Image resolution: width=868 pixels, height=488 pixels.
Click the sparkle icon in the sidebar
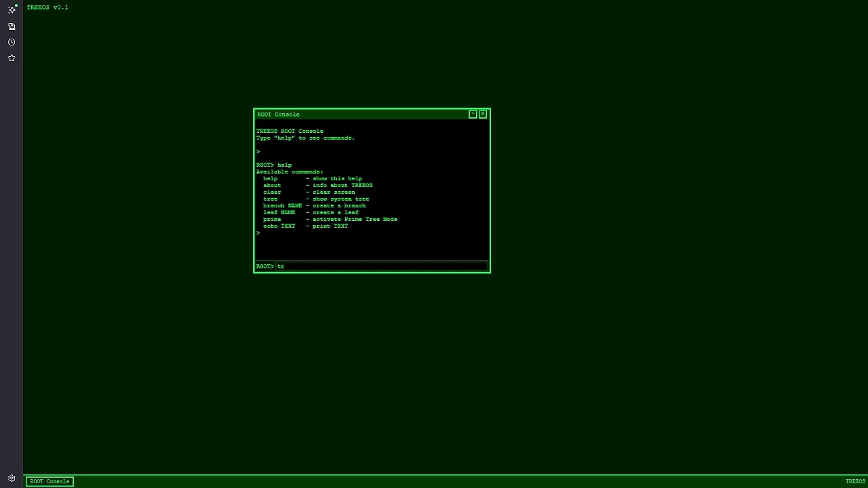(x=12, y=9)
